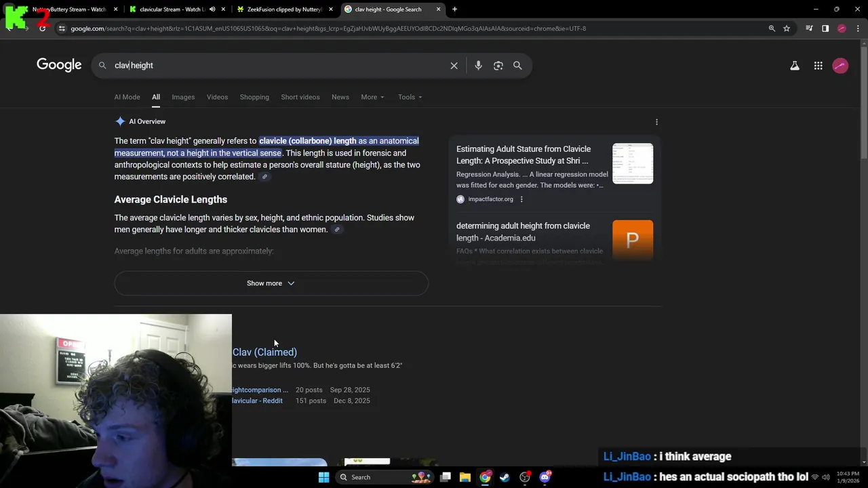Open Windows Start menu
The image size is (868, 488).
[324, 477]
